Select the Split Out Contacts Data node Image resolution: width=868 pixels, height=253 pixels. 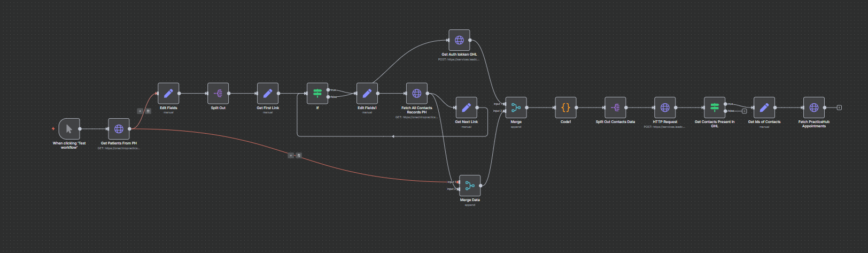tap(615, 108)
